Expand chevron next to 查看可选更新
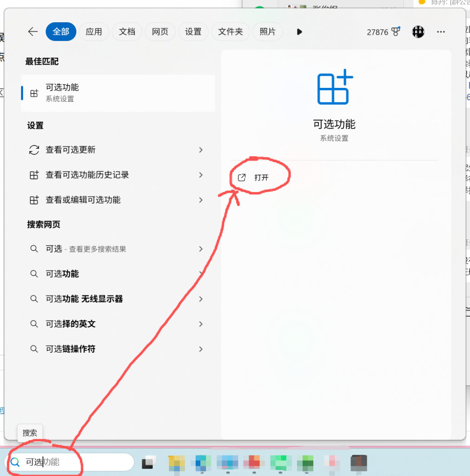470x476 pixels. (201, 150)
